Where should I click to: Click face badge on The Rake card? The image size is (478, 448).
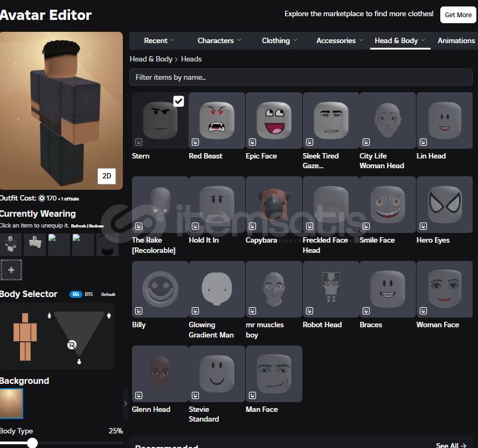pos(138,226)
